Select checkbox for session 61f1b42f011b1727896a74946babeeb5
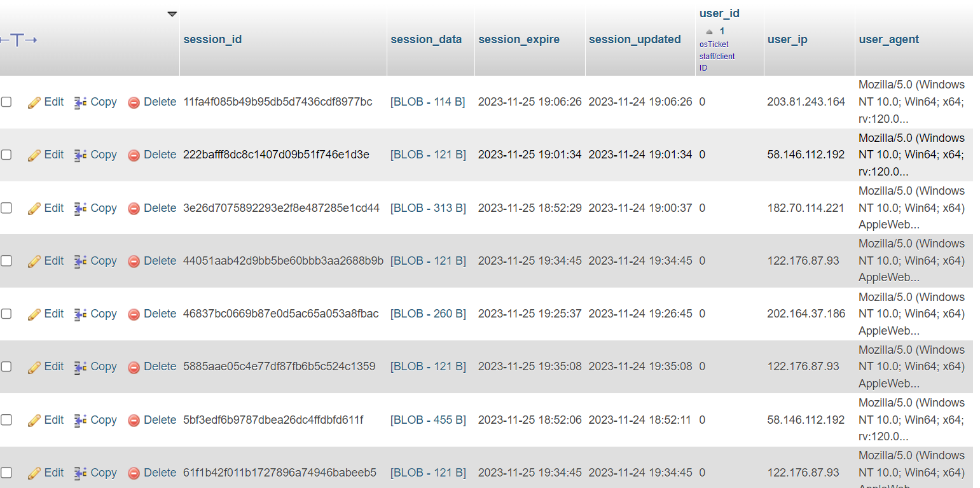Viewport: 980px width, 488px height. click(x=6, y=473)
